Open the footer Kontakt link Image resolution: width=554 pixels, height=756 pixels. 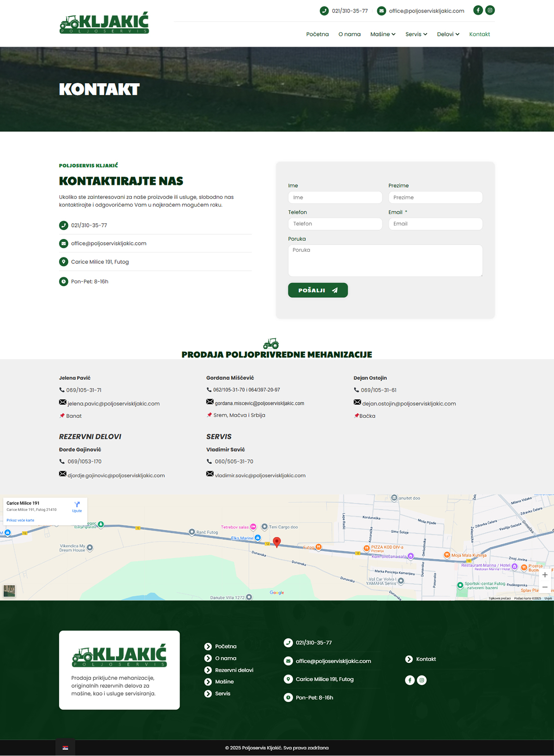pyautogui.click(x=426, y=659)
